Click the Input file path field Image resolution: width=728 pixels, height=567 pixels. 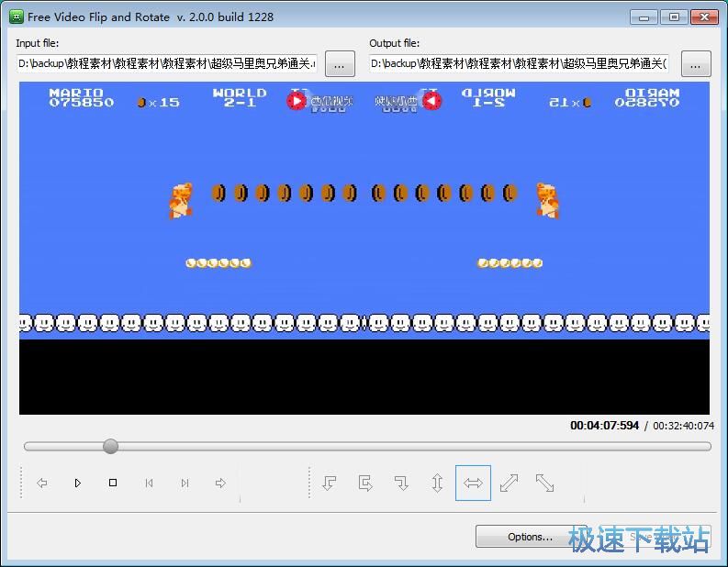[x=167, y=63]
